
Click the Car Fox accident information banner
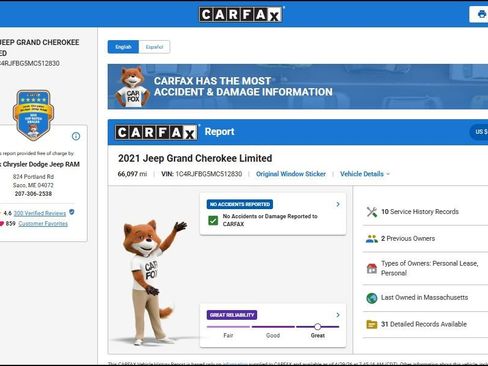pyautogui.click(x=298, y=87)
